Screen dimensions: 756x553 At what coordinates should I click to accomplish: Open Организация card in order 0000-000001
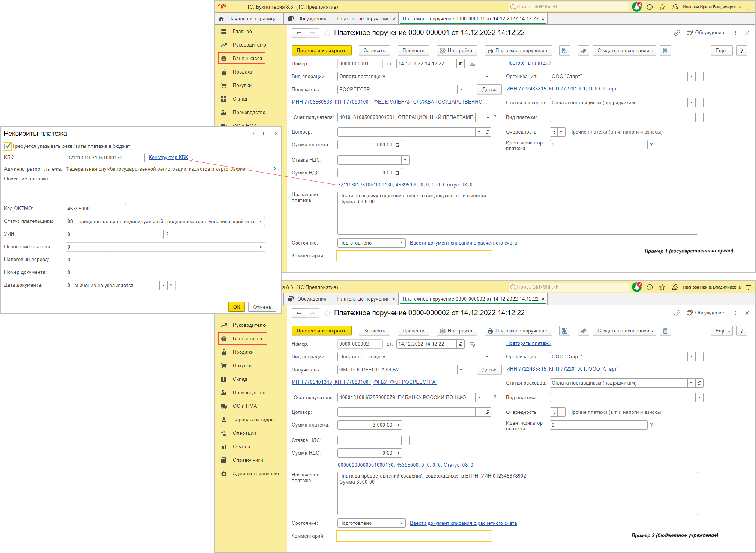pos(699,77)
